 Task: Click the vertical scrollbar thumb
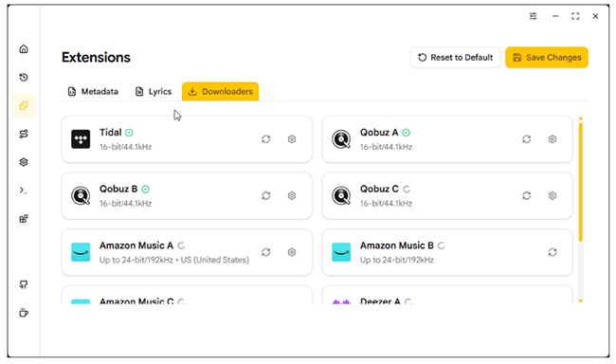[580, 182]
